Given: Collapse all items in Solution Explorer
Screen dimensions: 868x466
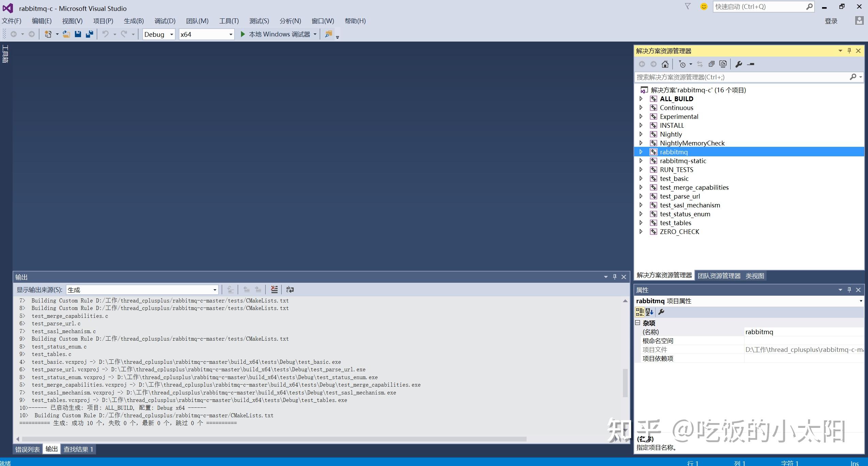Looking at the screenshot, I should click(x=711, y=64).
